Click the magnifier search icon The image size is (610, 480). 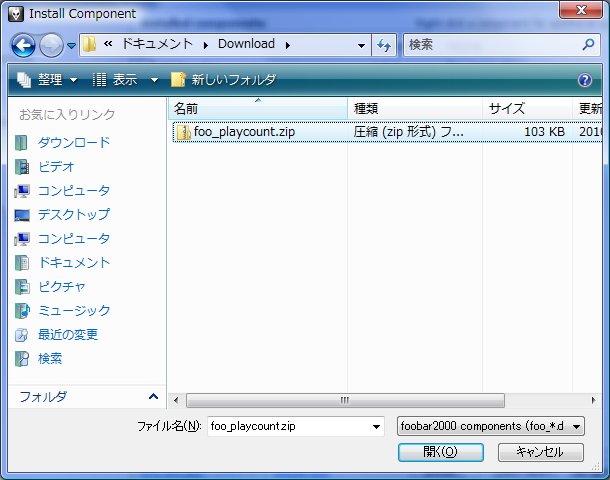tap(588, 45)
